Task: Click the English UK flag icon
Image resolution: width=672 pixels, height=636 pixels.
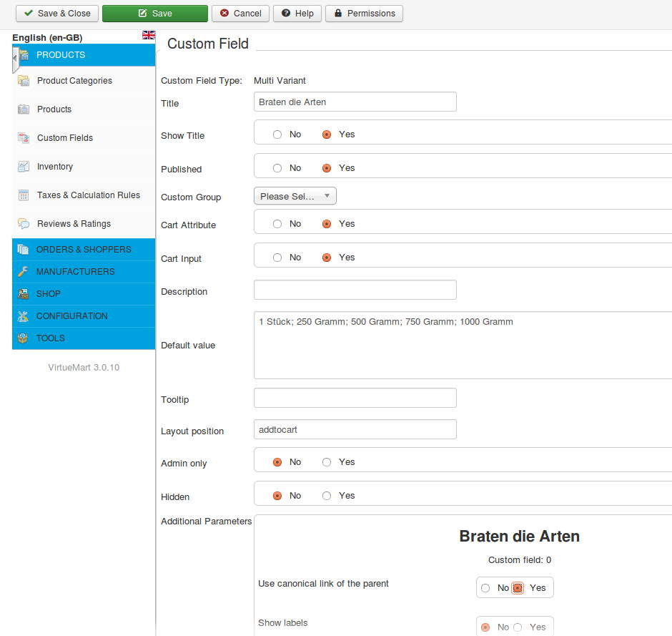Action: [149, 35]
